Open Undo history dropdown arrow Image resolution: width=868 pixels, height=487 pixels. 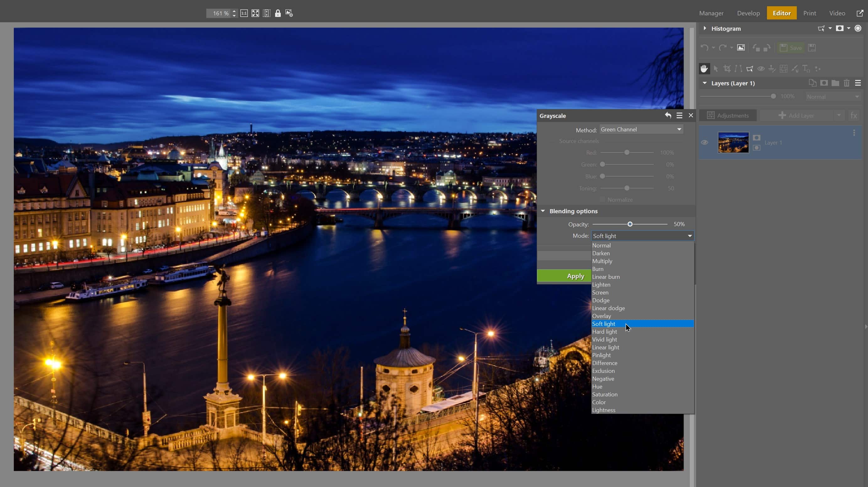point(713,48)
